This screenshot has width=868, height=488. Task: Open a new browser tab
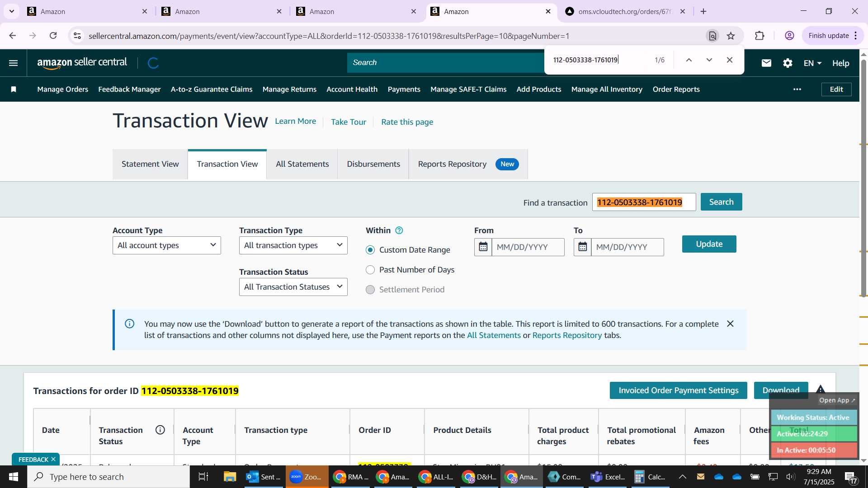click(x=703, y=12)
